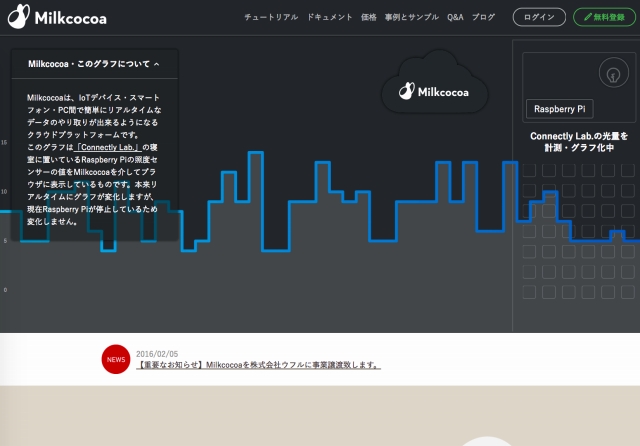640x446 pixels.
Task: Click the 2016/02/05 news date
Action: click(x=157, y=354)
